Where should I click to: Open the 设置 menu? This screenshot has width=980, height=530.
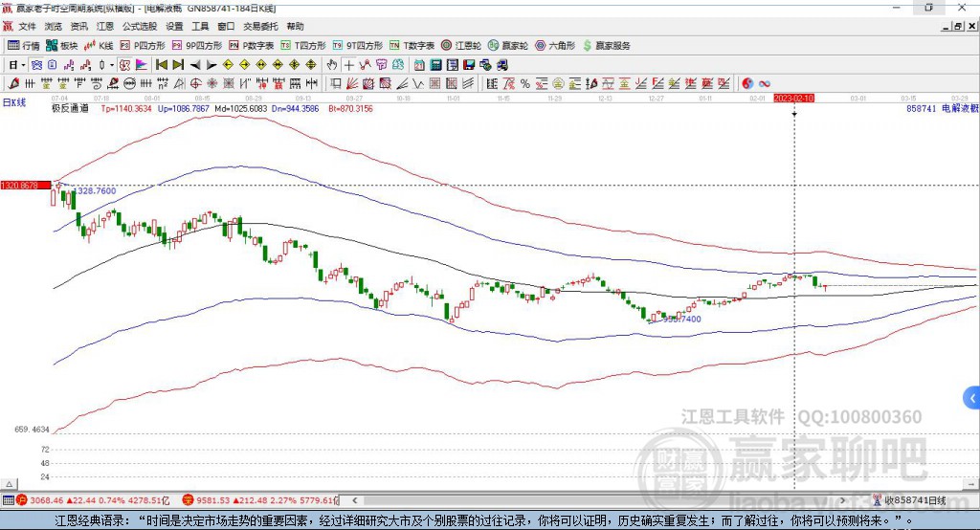(174, 26)
